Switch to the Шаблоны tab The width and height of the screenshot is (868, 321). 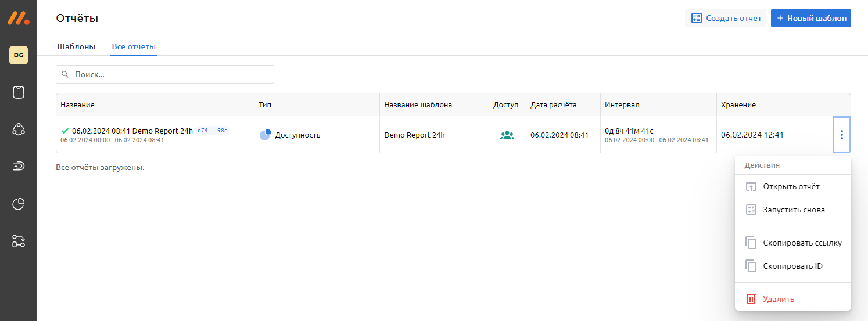click(x=76, y=46)
